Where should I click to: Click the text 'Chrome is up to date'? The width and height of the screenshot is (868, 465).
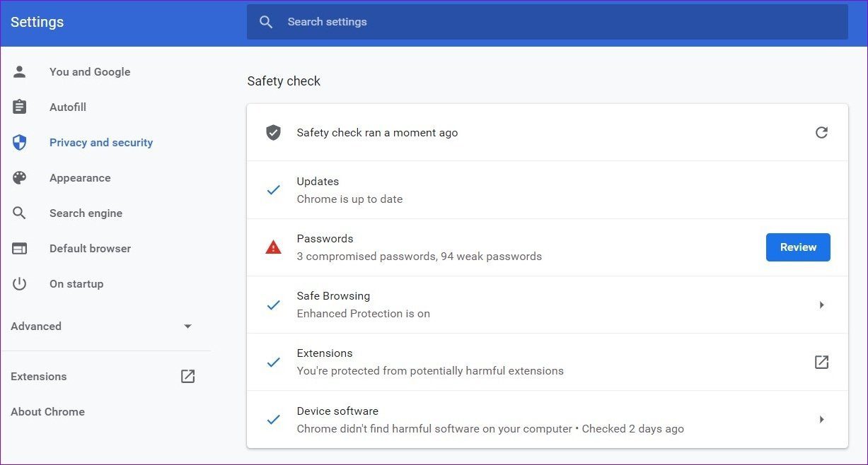pyautogui.click(x=349, y=199)
